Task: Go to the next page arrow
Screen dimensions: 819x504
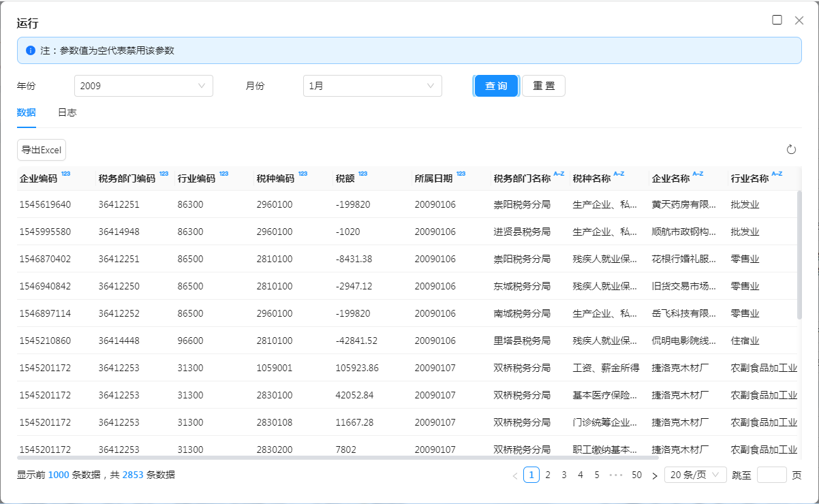Action: point(654,475)
